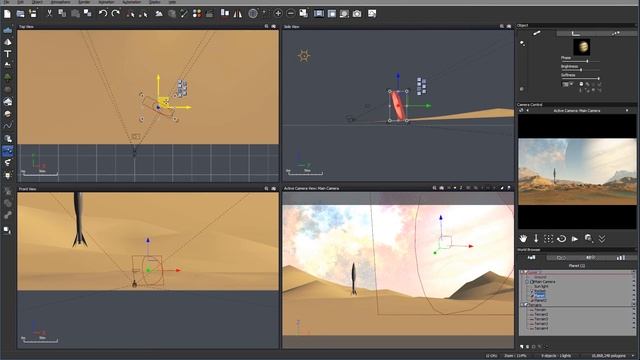Open the Display menu
The height and width of the screenshot is (360, 640).
(154, 2)
